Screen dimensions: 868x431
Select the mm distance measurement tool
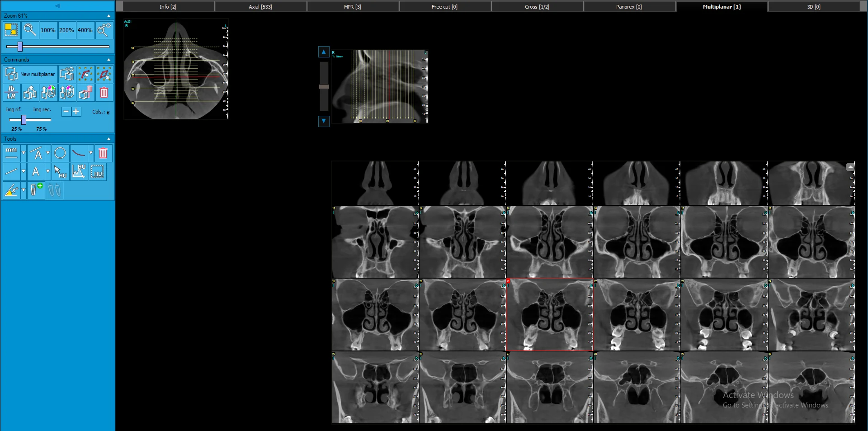click(11, 153)
